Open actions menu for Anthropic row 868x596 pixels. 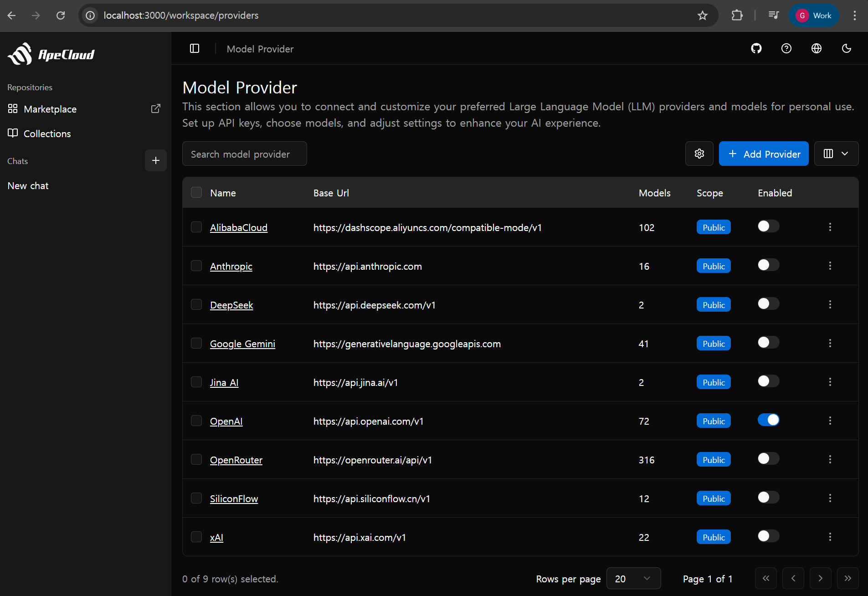[x=830, y=266]
